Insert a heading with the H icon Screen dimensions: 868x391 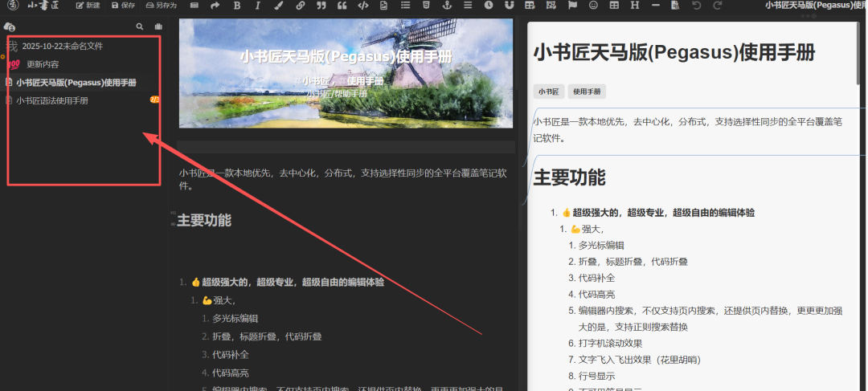pos(635,6)
